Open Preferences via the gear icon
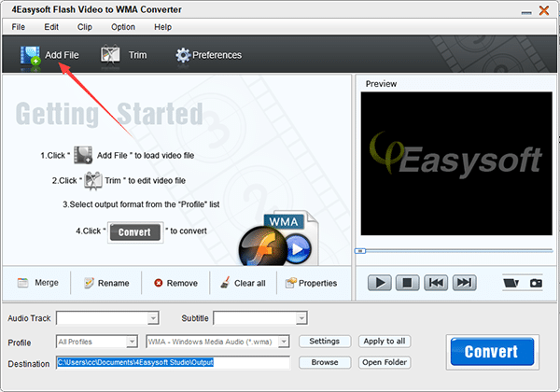The image size is (560, 392). point(183,55)
